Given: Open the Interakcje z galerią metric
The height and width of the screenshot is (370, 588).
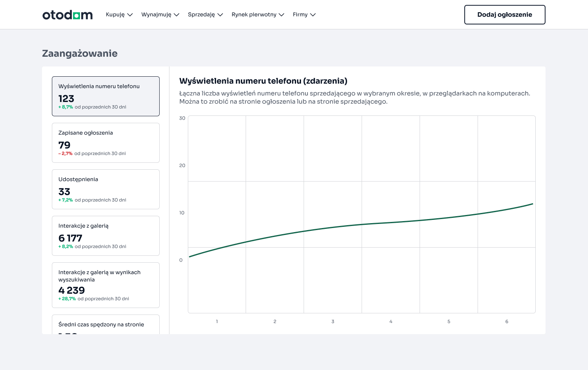Looking at the screenshot, I should [x=105, y=235].
